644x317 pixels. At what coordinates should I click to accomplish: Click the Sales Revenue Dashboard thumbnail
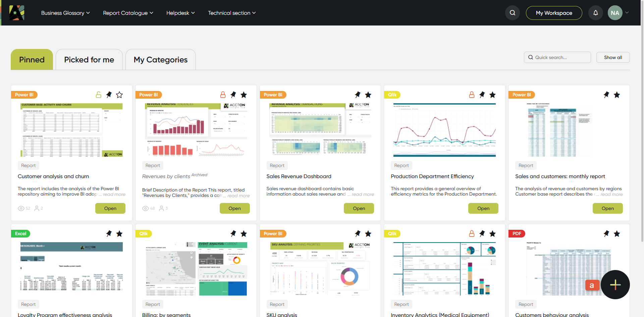tap(320, 130)
